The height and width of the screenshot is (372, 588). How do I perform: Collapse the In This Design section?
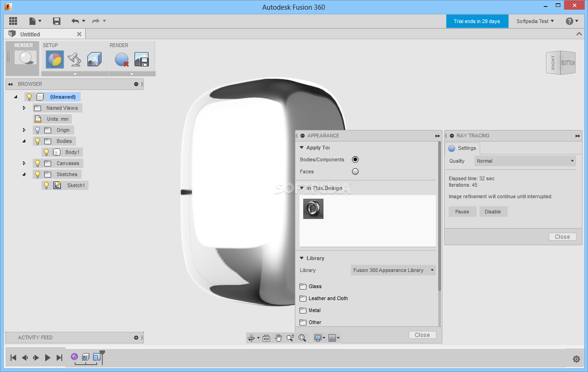302,188
